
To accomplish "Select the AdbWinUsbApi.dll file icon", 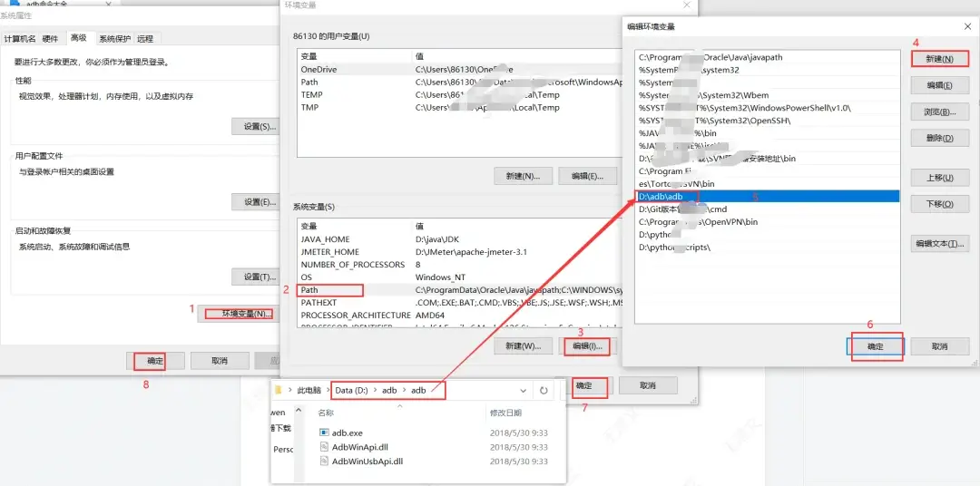I will [325, 462].
